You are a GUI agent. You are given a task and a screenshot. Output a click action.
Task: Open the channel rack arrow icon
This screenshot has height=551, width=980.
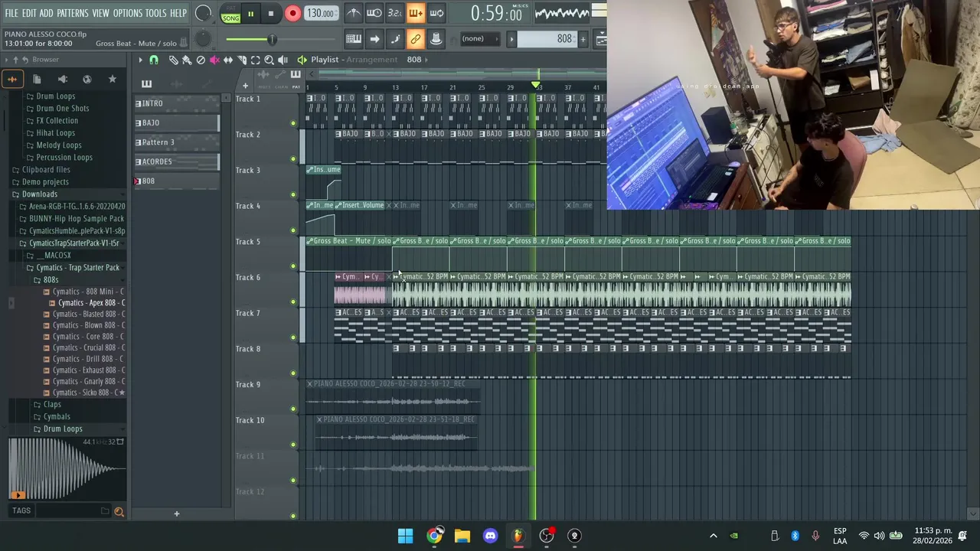click(x=374, y=39)
